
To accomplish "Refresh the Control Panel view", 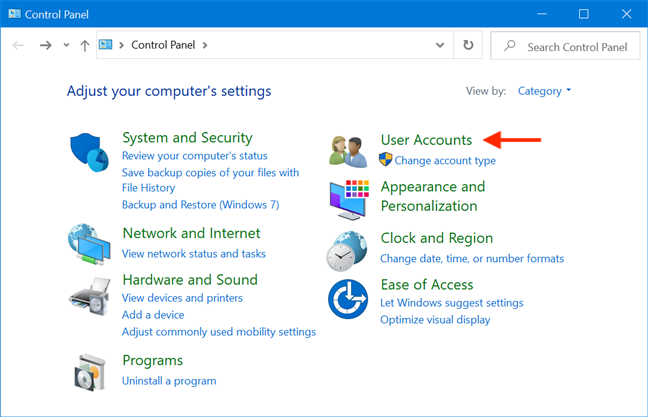I will point(468,45).
